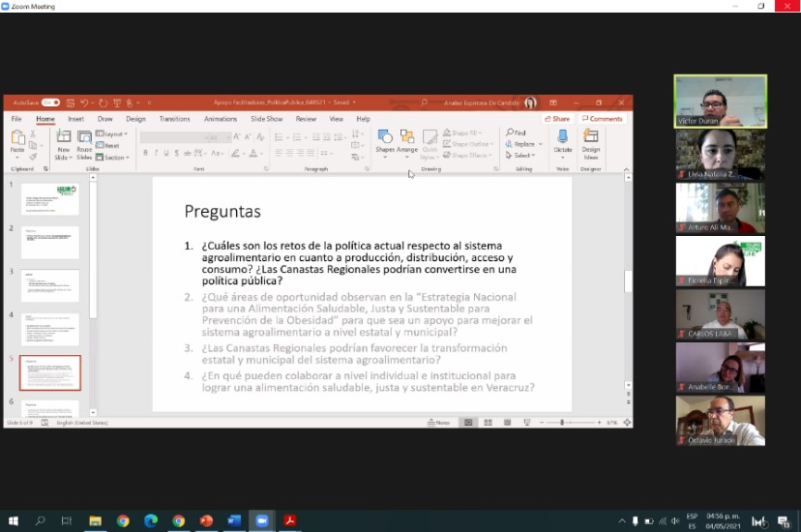Click the Paste clipboard icon

point(17,138)
